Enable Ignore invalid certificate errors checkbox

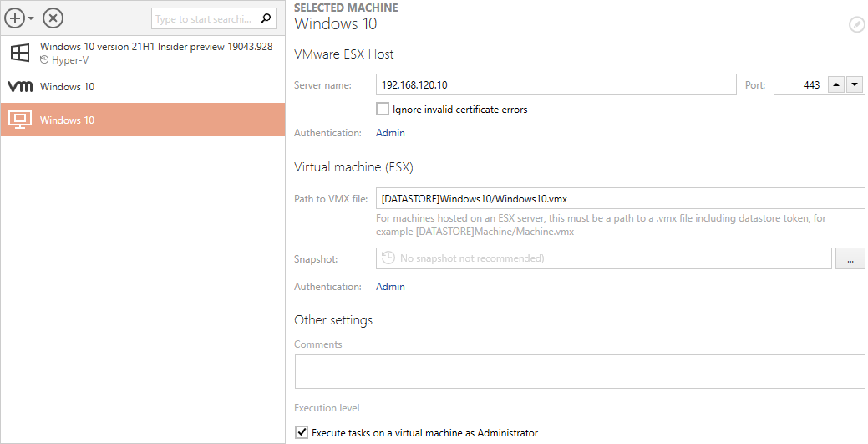click(x=383, y=109)
